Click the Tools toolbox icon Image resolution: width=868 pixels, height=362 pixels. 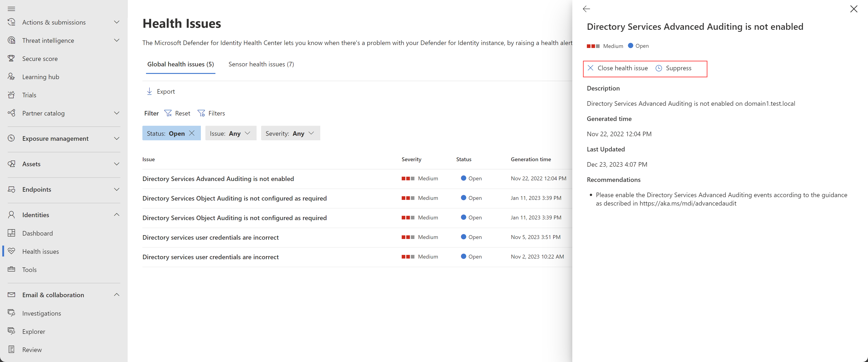[x=11, y=269]
